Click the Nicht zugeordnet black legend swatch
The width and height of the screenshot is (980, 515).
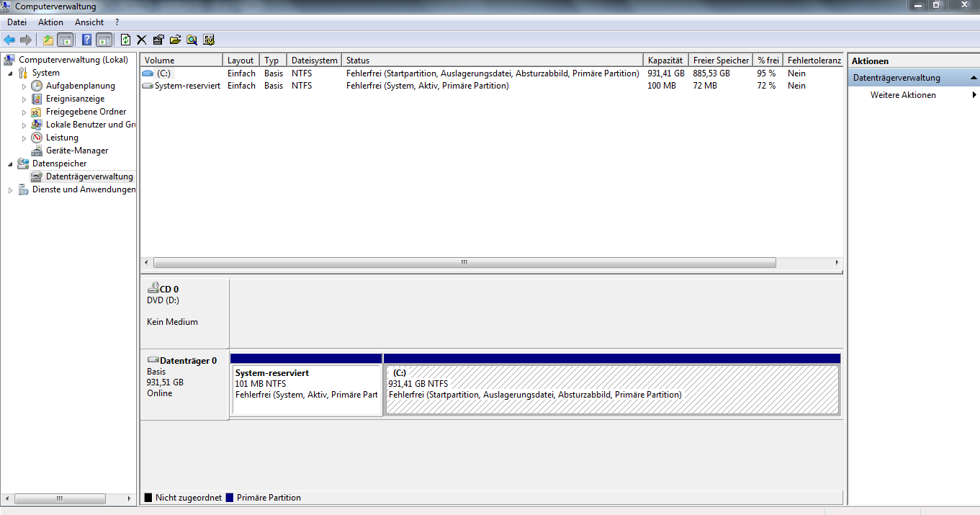(148, 498)
